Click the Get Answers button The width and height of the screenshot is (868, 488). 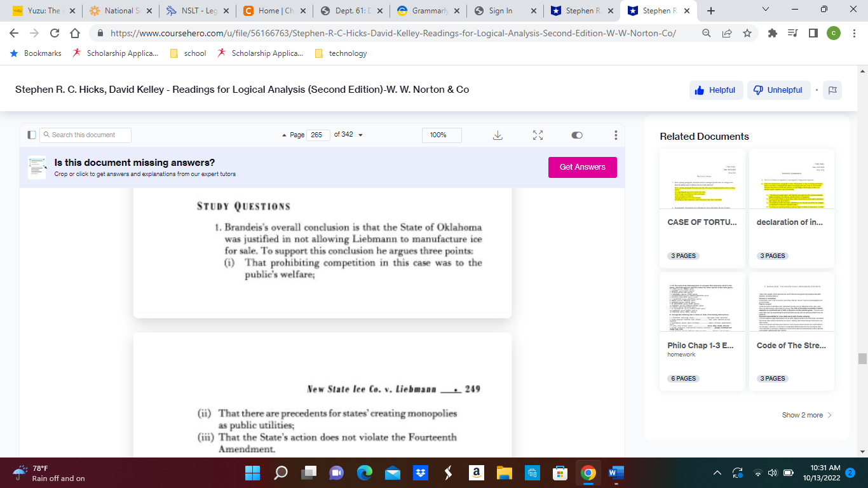pos(582,167)
